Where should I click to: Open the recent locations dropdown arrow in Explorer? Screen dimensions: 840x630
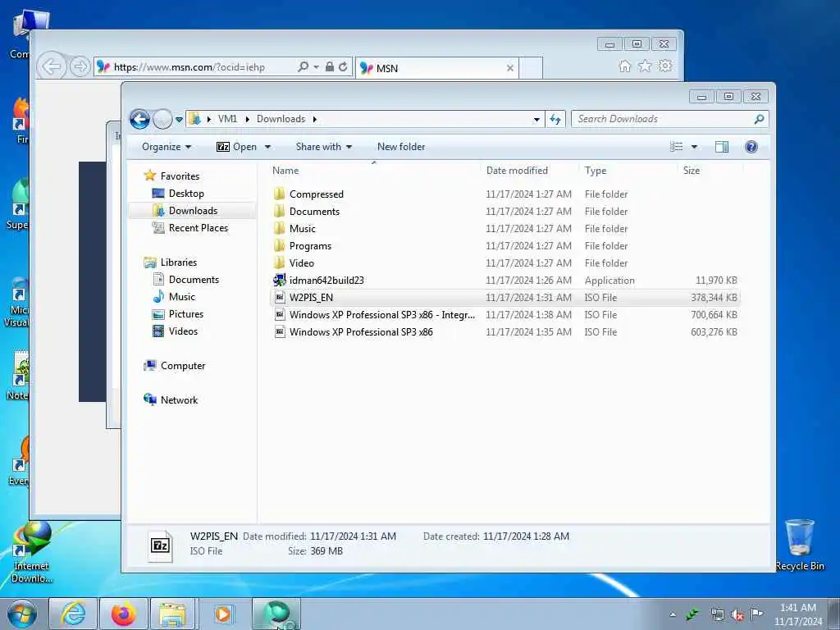179,120
